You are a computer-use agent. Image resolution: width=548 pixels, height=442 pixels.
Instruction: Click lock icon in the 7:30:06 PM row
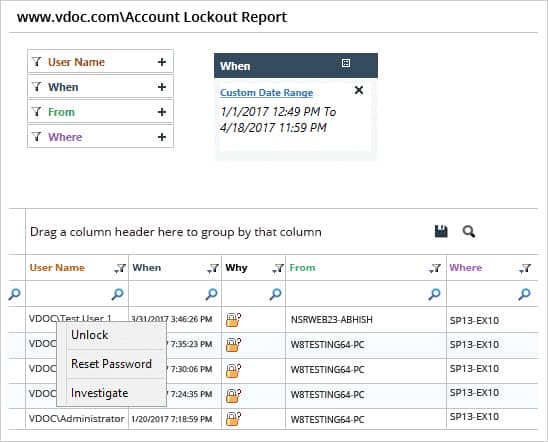233,370
